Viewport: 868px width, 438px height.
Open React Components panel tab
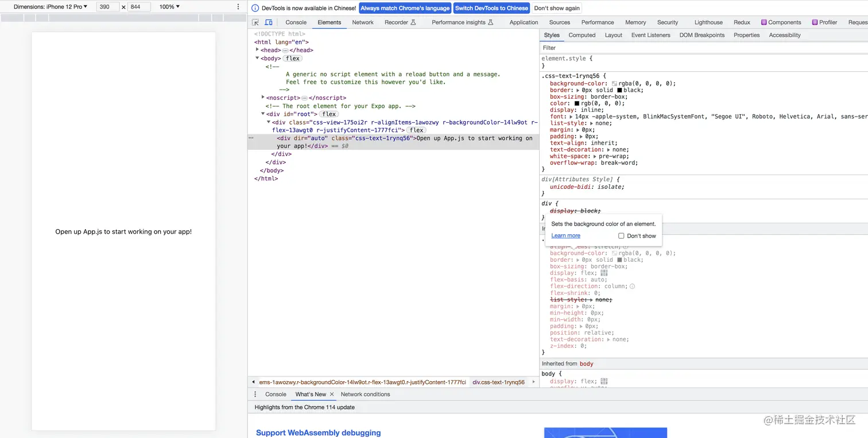point(781,22)
